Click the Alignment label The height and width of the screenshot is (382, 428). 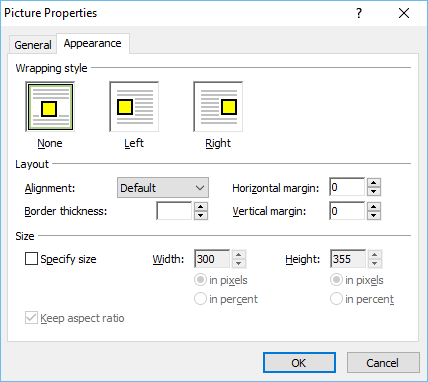pos(50,188)
